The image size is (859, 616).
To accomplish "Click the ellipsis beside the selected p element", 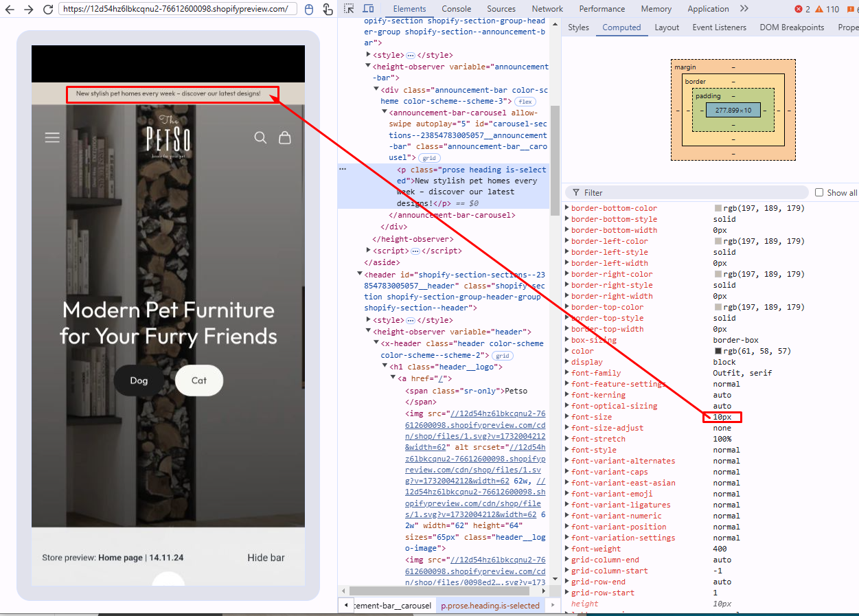I will click(x=343, y=169).
